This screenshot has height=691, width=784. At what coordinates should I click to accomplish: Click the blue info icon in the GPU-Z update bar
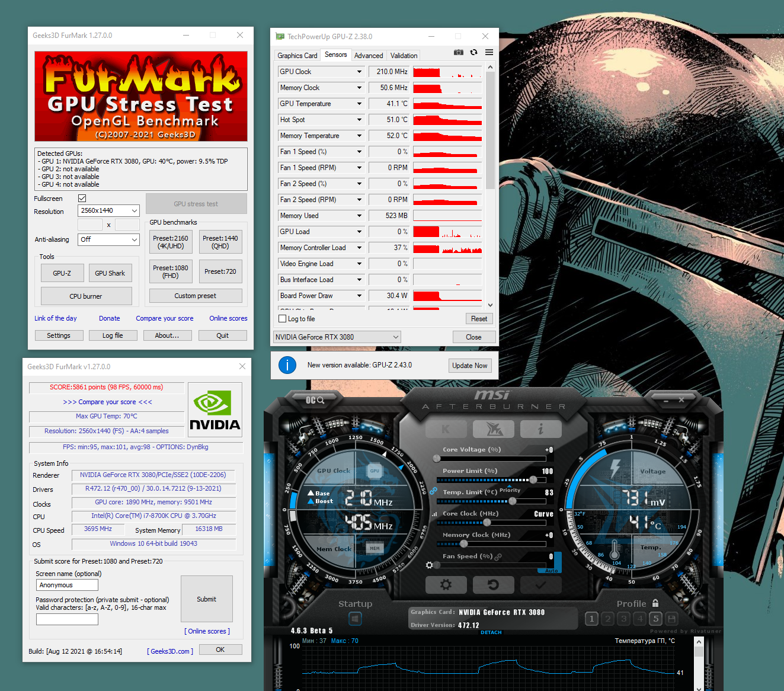(287, 365)
